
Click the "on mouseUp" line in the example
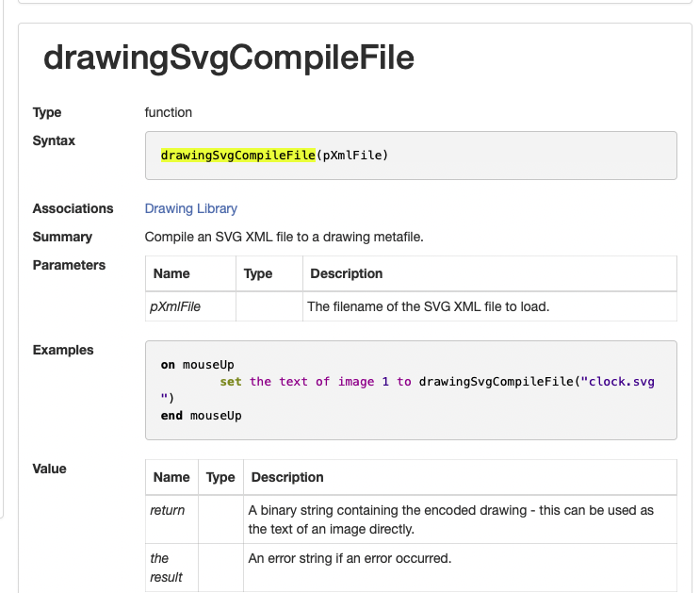[x=197, y=365]
